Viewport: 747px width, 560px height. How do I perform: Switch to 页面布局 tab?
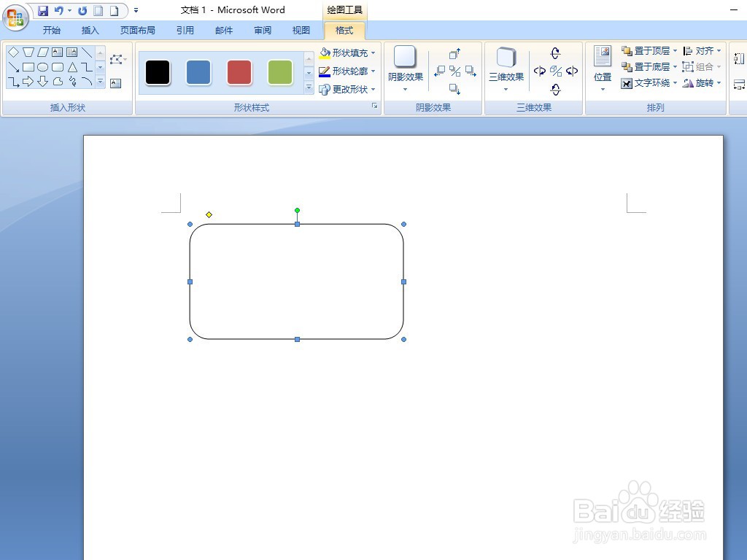click(x=138, y=31)
